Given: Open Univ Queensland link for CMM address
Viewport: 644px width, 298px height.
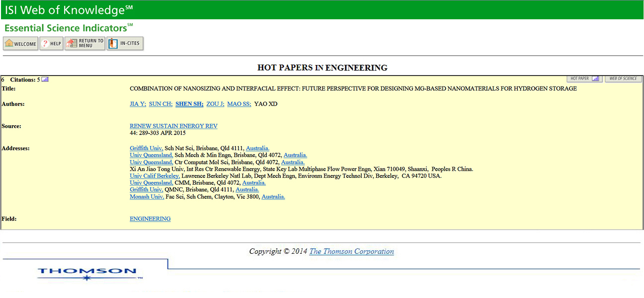Looking at the screenshot, I should click(152, 183).
